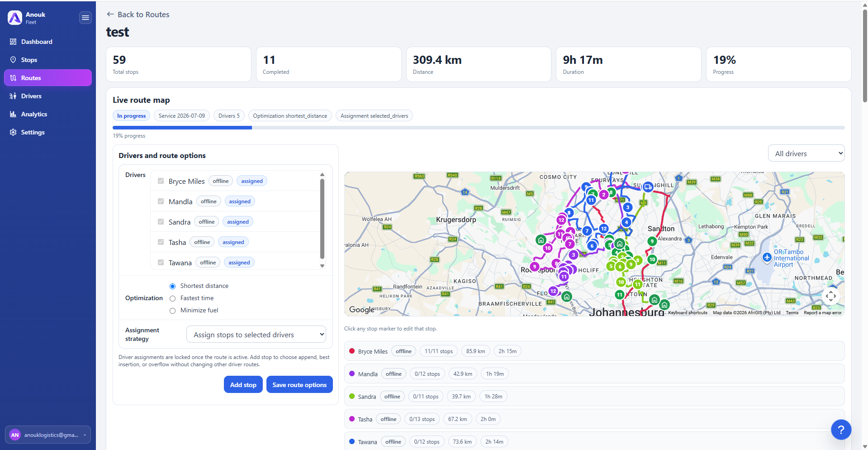Click the blue stop marker numbered 6
This screenshot has height=450, width=868.
coord(592,246)
